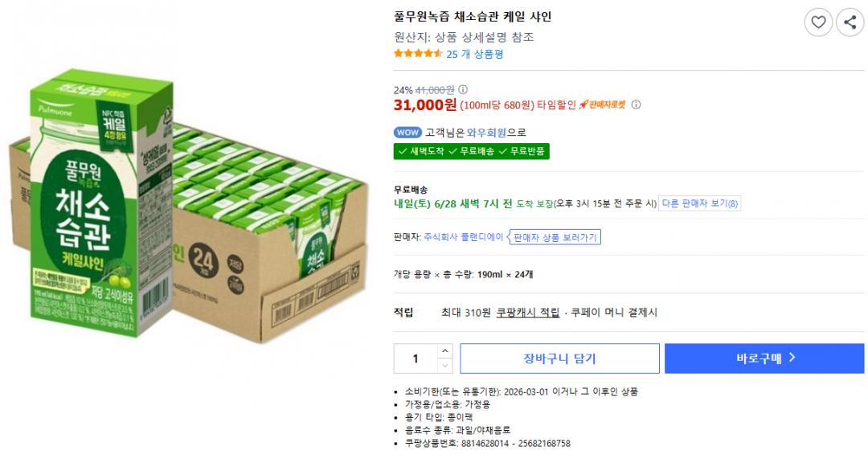Screen dimensions: 868x463
Task: Decrease quantity with the down arrow
Action: (x=445, y=366)
